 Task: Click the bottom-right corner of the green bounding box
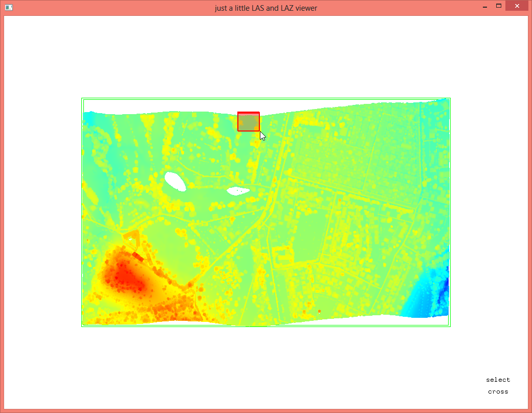click(x=450, y=326)
